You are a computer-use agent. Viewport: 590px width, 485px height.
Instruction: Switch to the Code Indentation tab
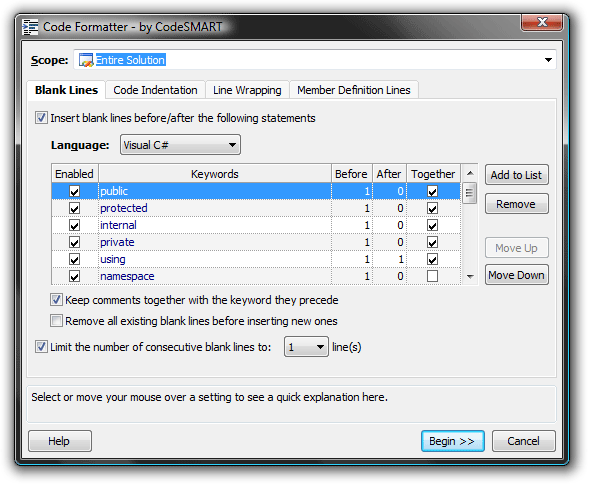[x=155, y=90]
